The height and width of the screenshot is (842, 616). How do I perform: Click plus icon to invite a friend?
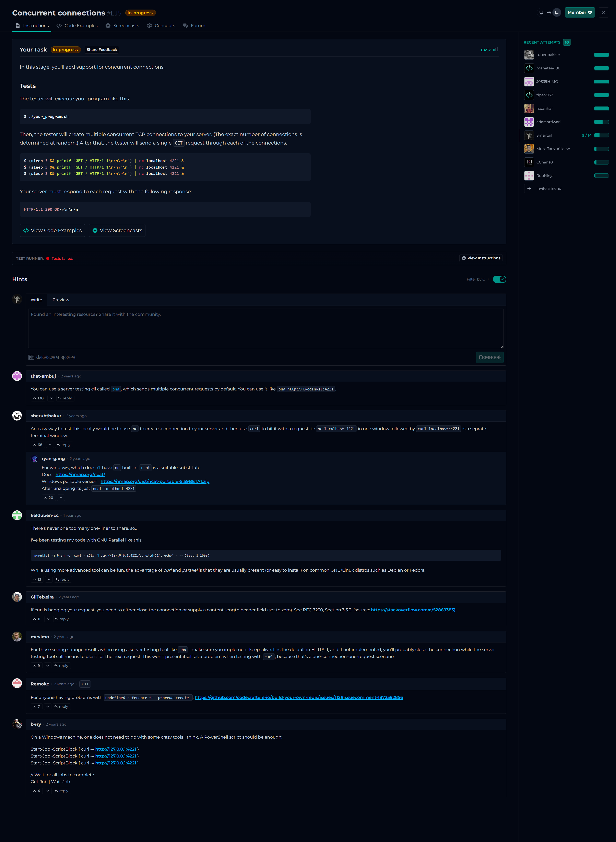click(x=529, y=189)
